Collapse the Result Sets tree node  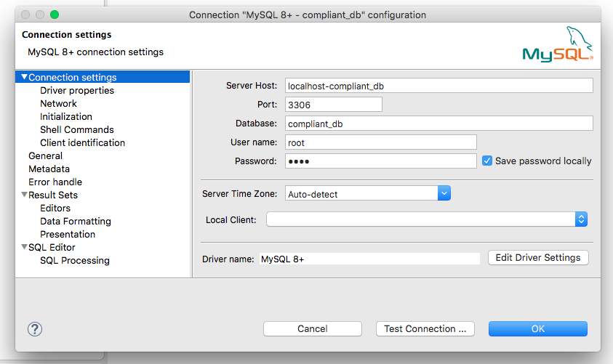(25, 195)
